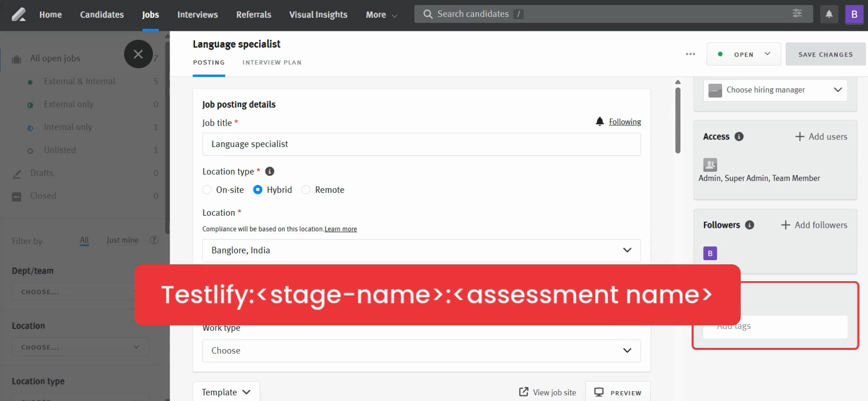868x401 pixels.
Task: Open Visual Insights in navigation
Action: (318, 15)
